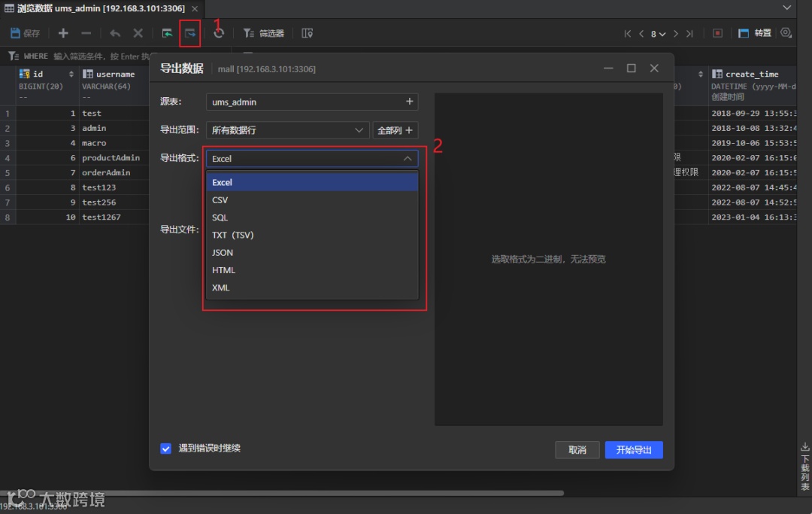Add a new row with plus icon
This screenshot has width=812, height=514.
(x=63, y=33)
